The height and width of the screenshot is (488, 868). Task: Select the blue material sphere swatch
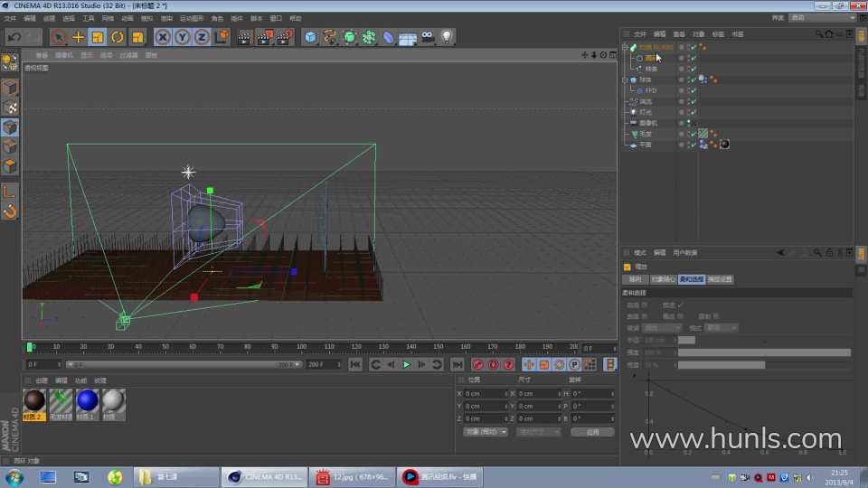pyautogui.click(x=87, y=400)
